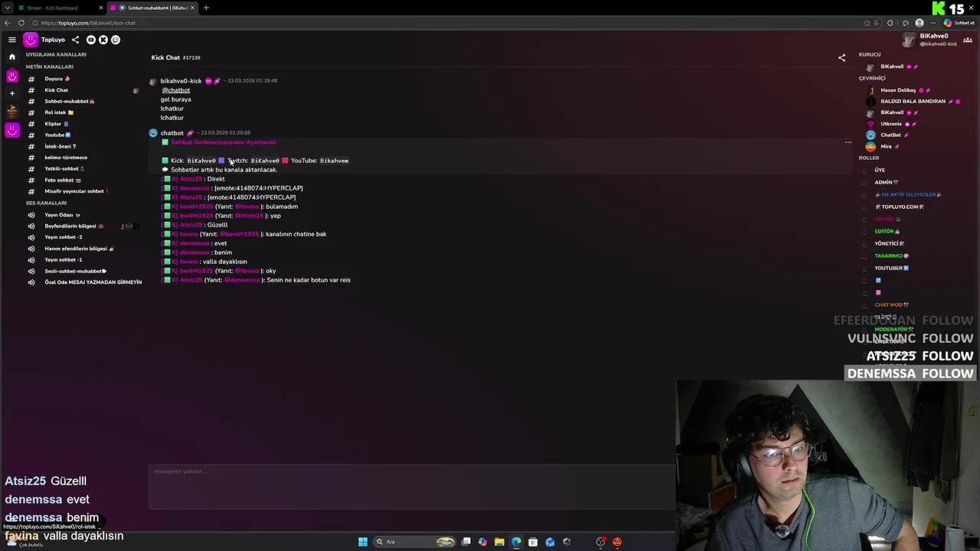Image resolution: width=980 pixels, height=551 pixels.
Task: Open the İstek-öneri channel
Action: [x=60, y=146]
